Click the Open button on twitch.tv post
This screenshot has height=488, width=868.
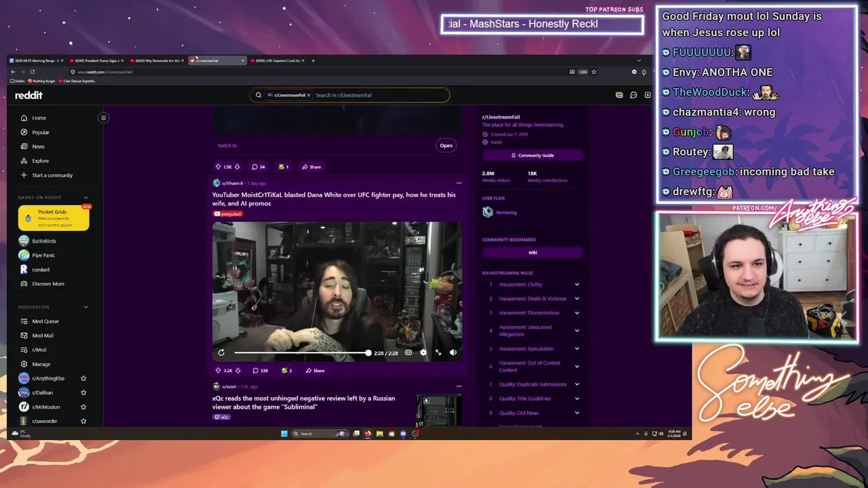pos(446,145)
